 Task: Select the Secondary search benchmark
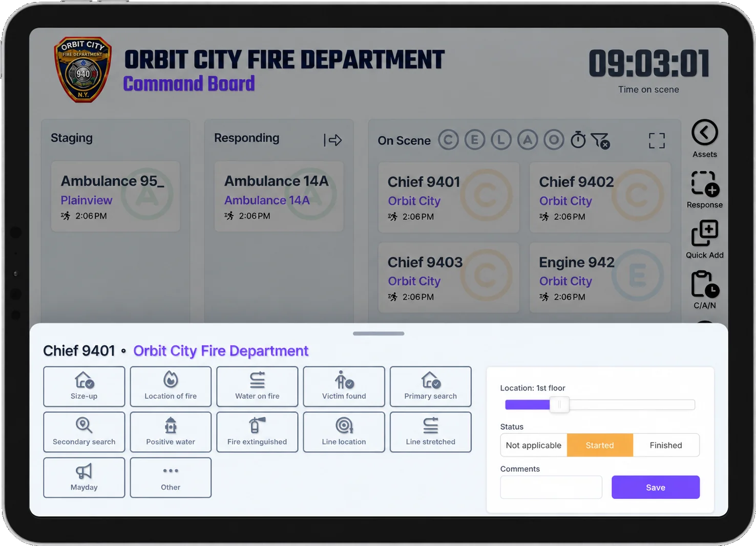pyautogui.click(x=84, y=432)
